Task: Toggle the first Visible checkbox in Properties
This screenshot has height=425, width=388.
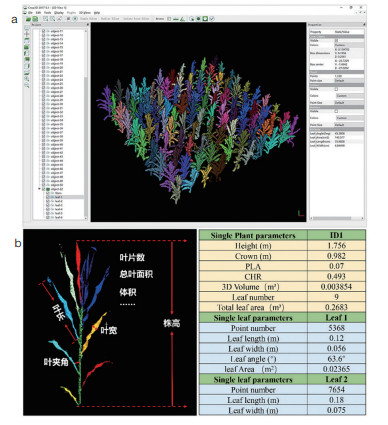Action: click(336, 41)
